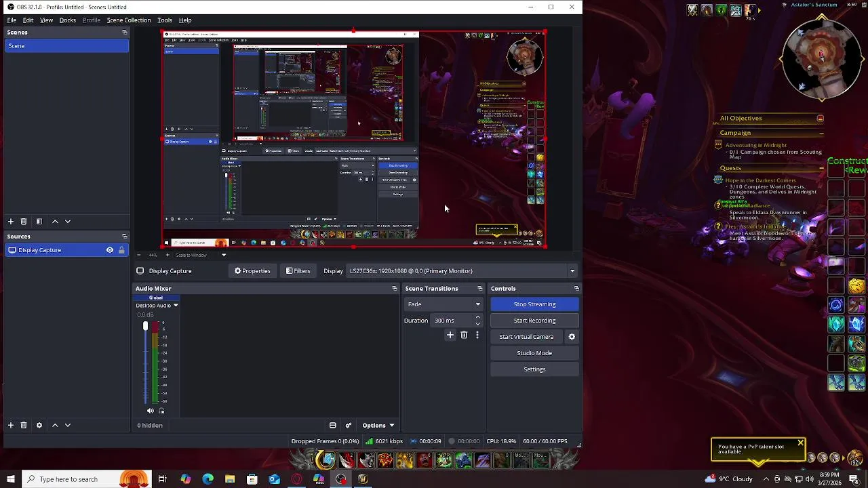This screenshot has height=488, width=868.
Task: Mute Desktop Audio speaker icon
Action: click(x=151, y=411)
